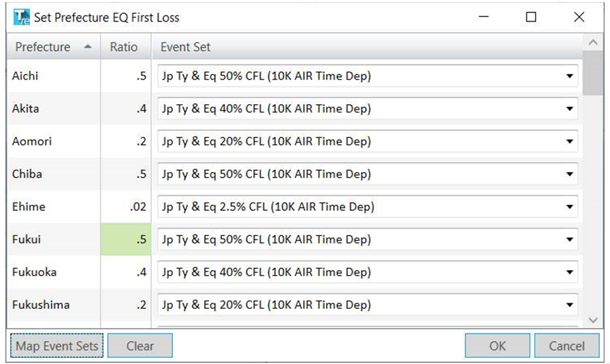The height and width of the screenshot is (364, 610).
Task: Click the Ratio cell for Ehime
Action: coord(126,207)
